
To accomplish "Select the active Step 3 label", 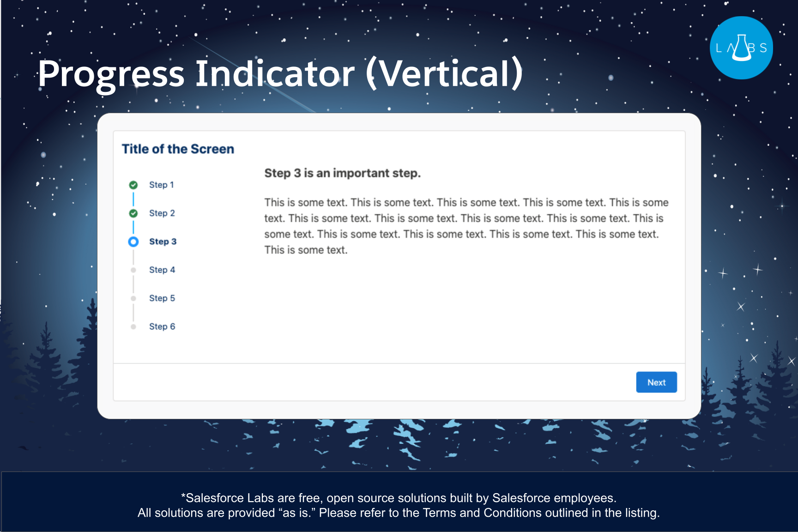I will point(163,242).
